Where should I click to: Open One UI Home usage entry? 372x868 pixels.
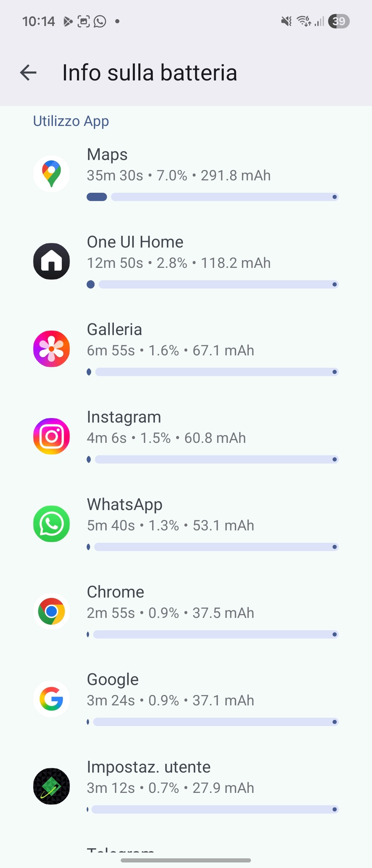click(x=186, y=261)
